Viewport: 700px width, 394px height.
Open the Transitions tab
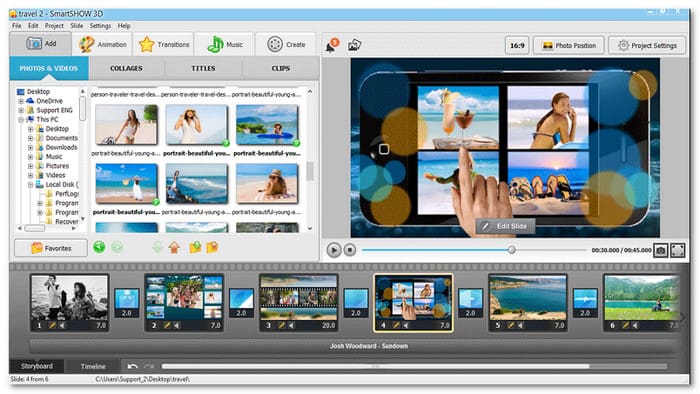(x=164, y=44)
